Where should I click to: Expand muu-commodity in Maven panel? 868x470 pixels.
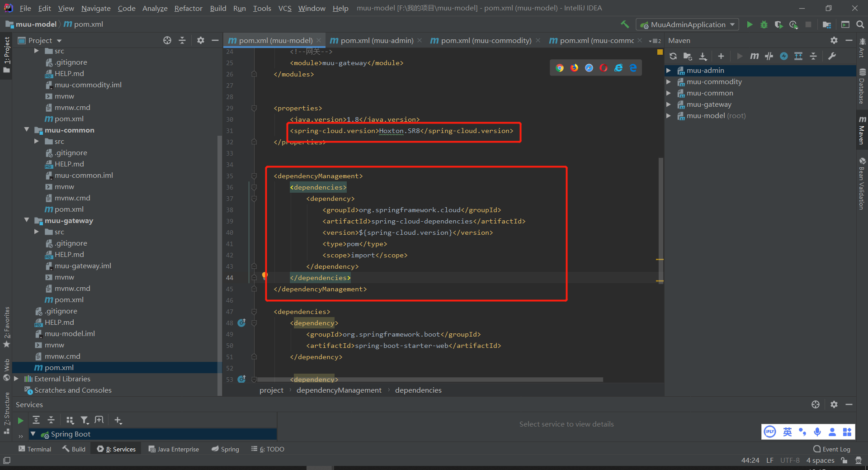click(x=668, y=81)
